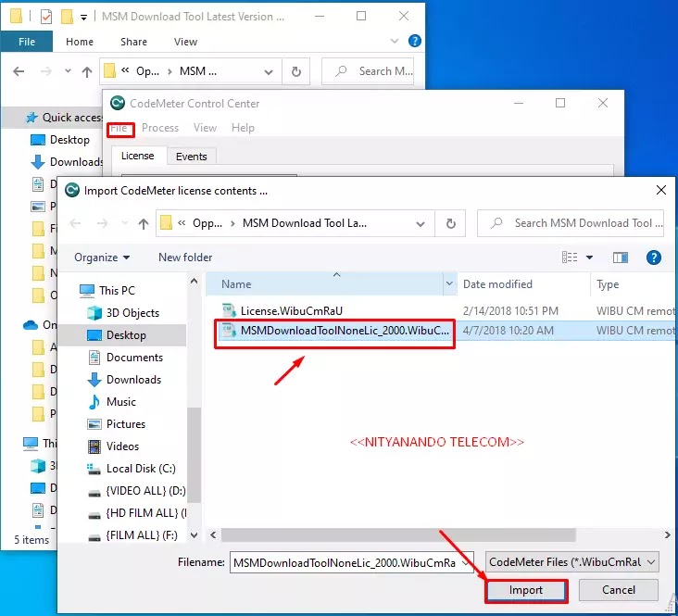This screenshot has width=678, height=616.
Task: Sort by Type column header
Action: click(608, 284)
